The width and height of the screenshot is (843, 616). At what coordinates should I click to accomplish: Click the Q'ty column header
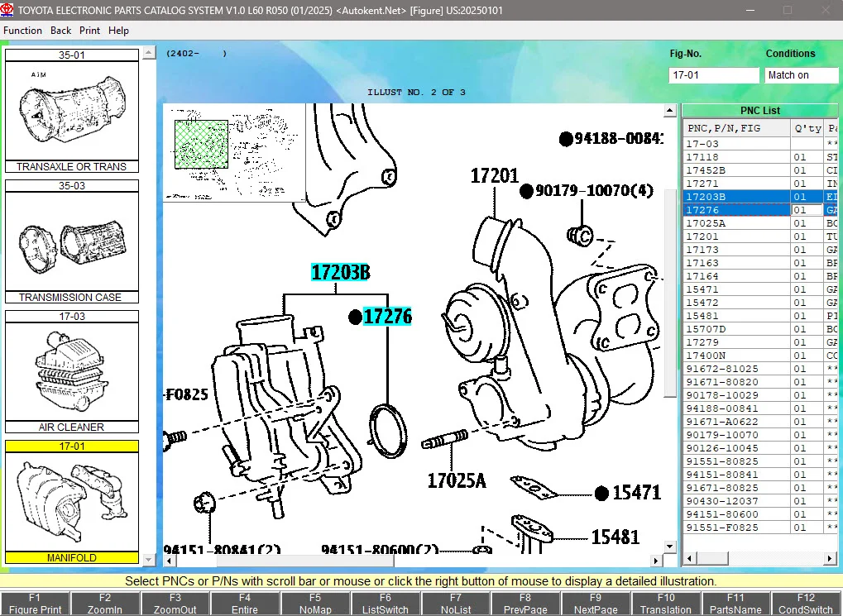coord(807,128)
